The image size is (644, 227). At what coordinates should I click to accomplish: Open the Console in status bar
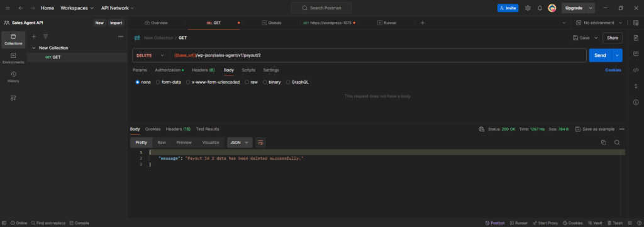click(x=79, y=223)
